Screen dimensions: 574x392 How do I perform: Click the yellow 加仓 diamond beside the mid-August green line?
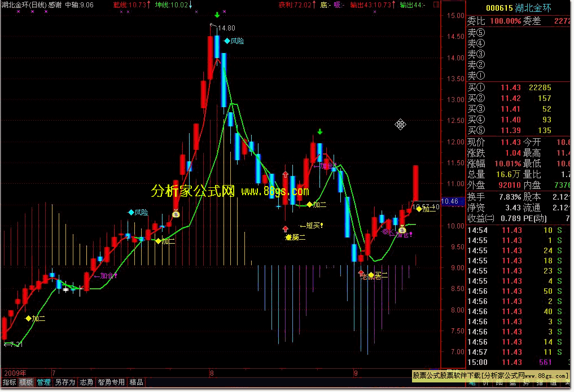click(x=310, y=204)
